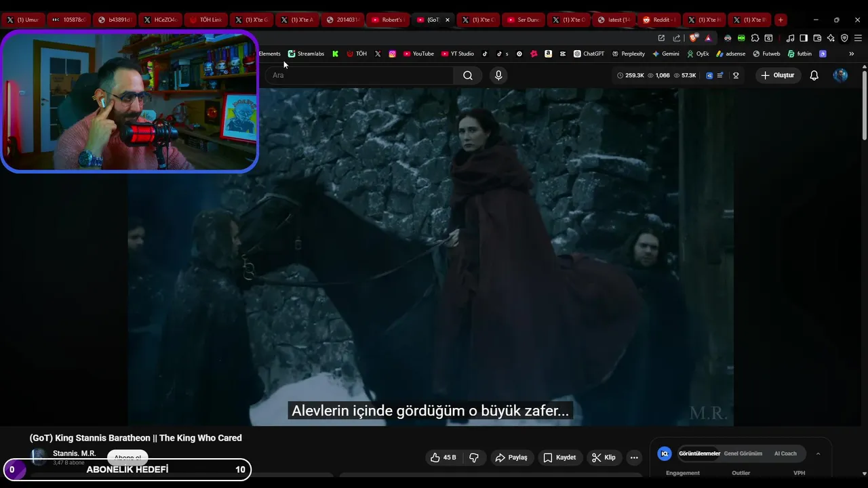Viewport: 868px width, 488px height.
Task: Open the Stannis. M.R. channel link
Action: (75, 453)
